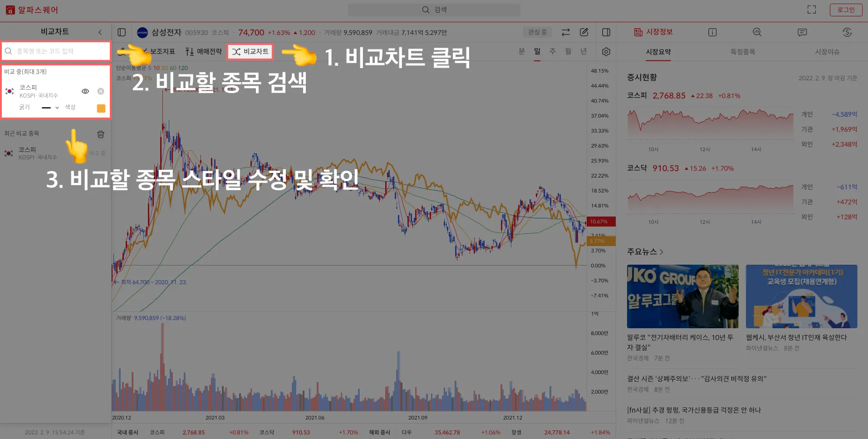The height and width of the screenshot is (439, 868).
Task: Open the [fn사설] 추경 펑펑 news headline
Action: (694, 410)
